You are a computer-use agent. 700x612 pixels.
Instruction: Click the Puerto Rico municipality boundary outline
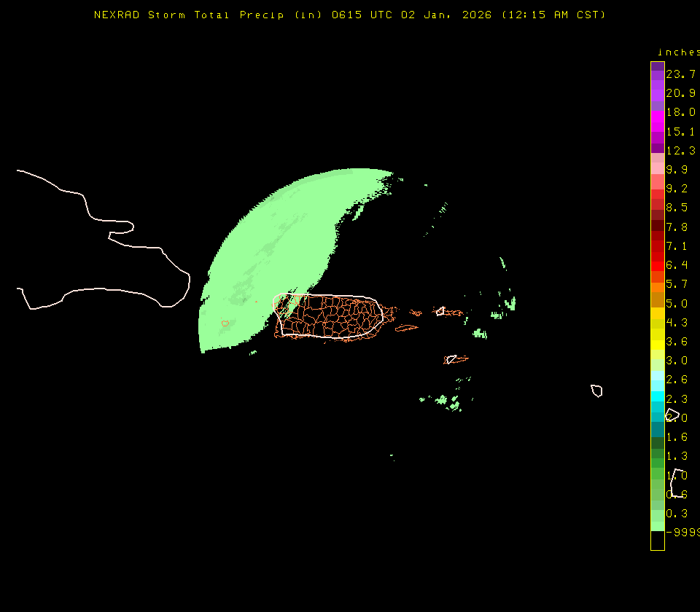point(328,317)
